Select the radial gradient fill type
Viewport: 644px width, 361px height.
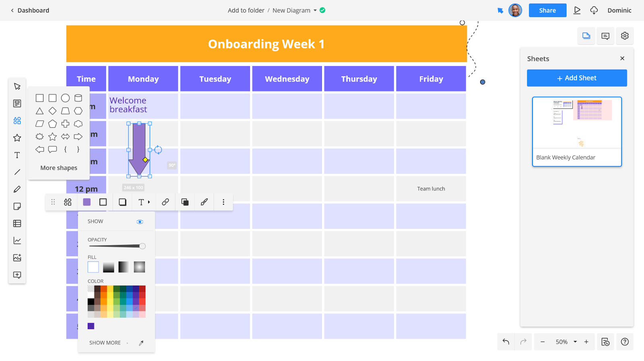tap(139, 267)
